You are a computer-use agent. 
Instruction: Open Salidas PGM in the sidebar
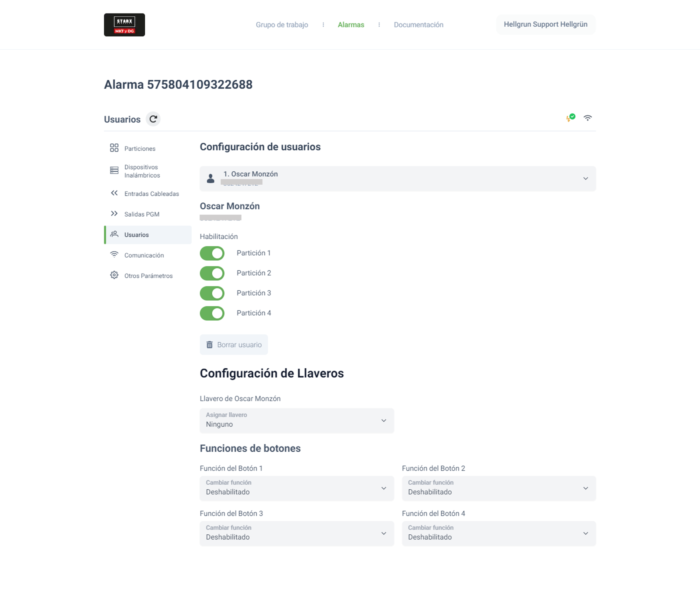pos(141,214)
